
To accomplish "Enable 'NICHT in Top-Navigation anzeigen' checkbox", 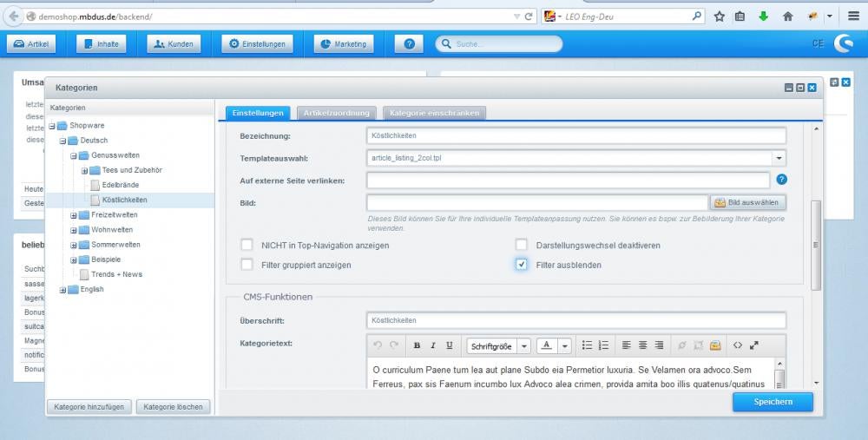I will [247, 245].
